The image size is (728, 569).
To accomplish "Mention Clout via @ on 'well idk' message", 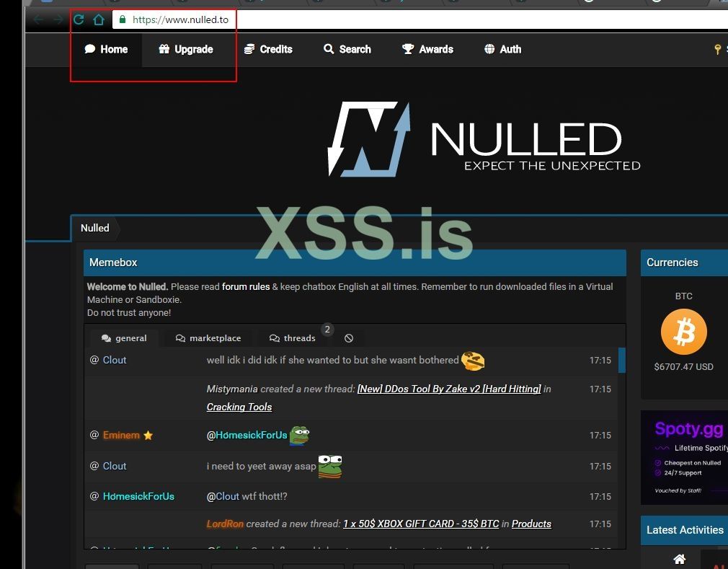I will [94, 360].
